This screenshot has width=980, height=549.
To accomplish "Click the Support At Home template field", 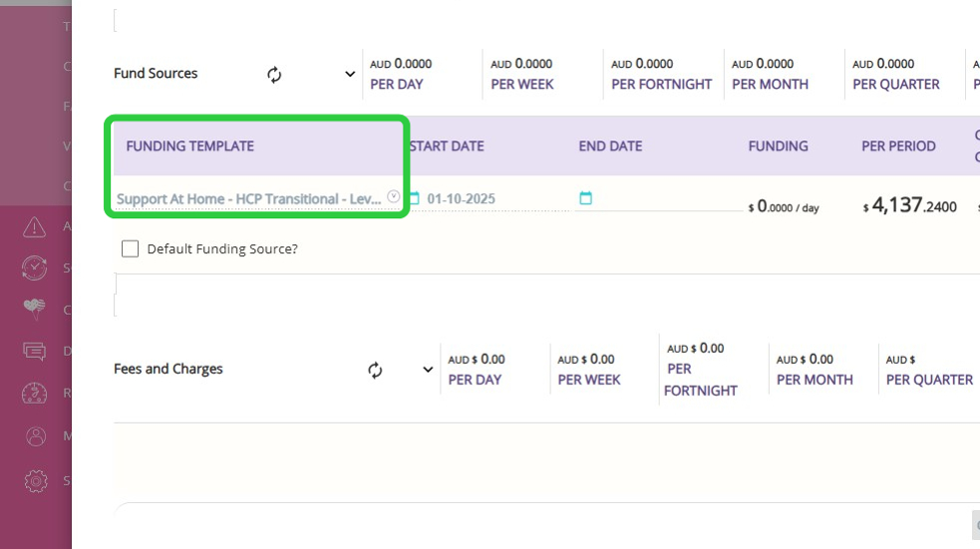I will 248,199.
